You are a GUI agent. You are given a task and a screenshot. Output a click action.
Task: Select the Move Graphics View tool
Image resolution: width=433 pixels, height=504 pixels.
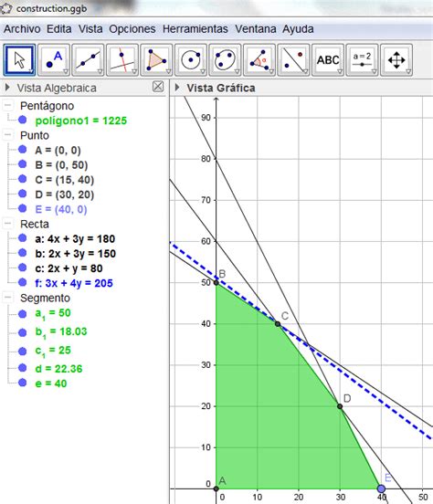tap(396, 60)
